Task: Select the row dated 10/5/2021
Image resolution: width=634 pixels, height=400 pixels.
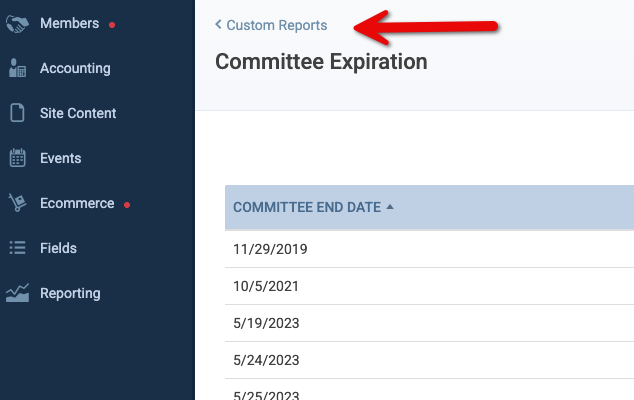Action: point(429,286)
